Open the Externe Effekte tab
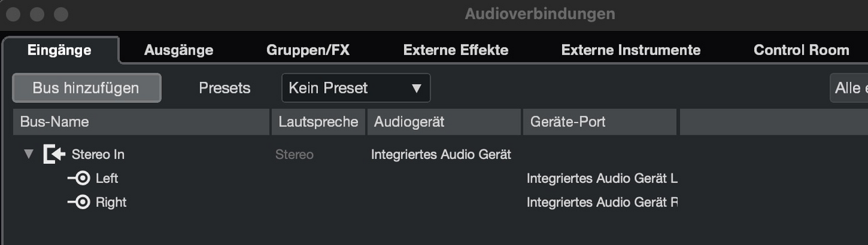 [x=456, y=50]
